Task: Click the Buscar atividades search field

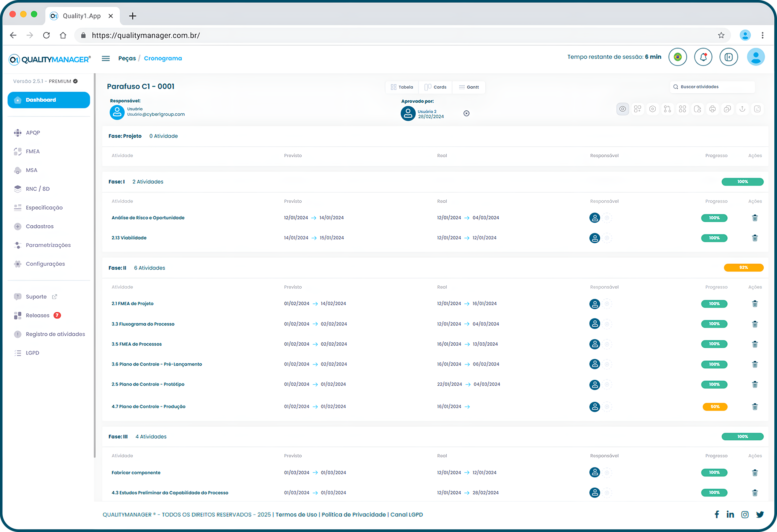Action: pos(712,87)
